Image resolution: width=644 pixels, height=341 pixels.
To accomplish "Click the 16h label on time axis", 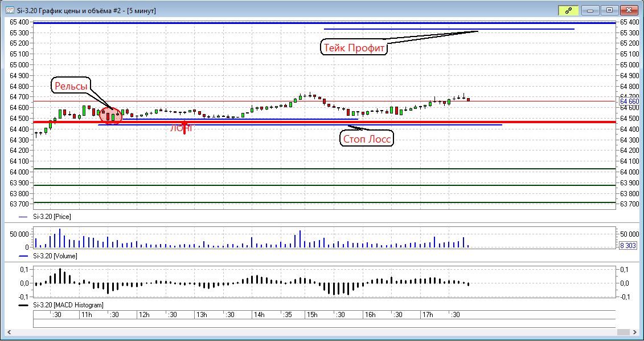I will [x=370, y=315].
